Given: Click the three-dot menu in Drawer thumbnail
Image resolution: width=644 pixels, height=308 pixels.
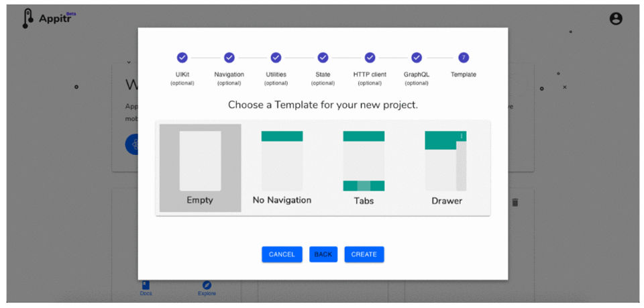Looking at the screenshot, I should tap(462, 136).
